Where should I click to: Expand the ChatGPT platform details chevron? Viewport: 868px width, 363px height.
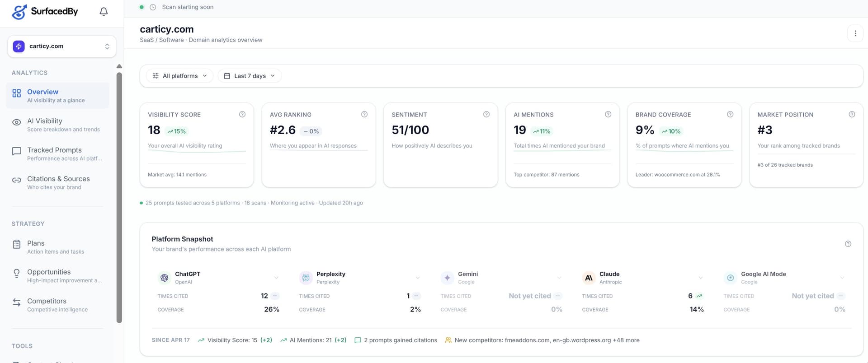point(276,278)
